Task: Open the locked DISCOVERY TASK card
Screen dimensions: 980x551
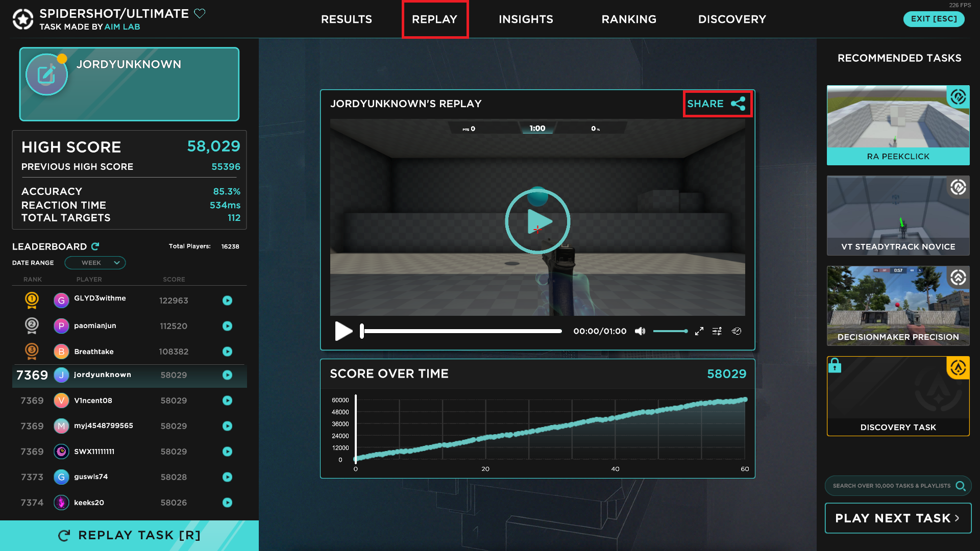Action: point(898,396)
